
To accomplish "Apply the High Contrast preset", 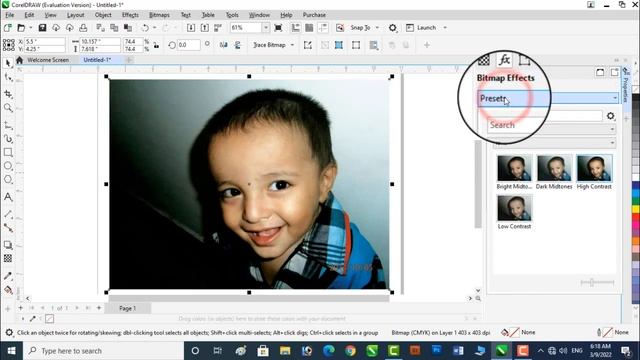I will (x=594, y=172).
